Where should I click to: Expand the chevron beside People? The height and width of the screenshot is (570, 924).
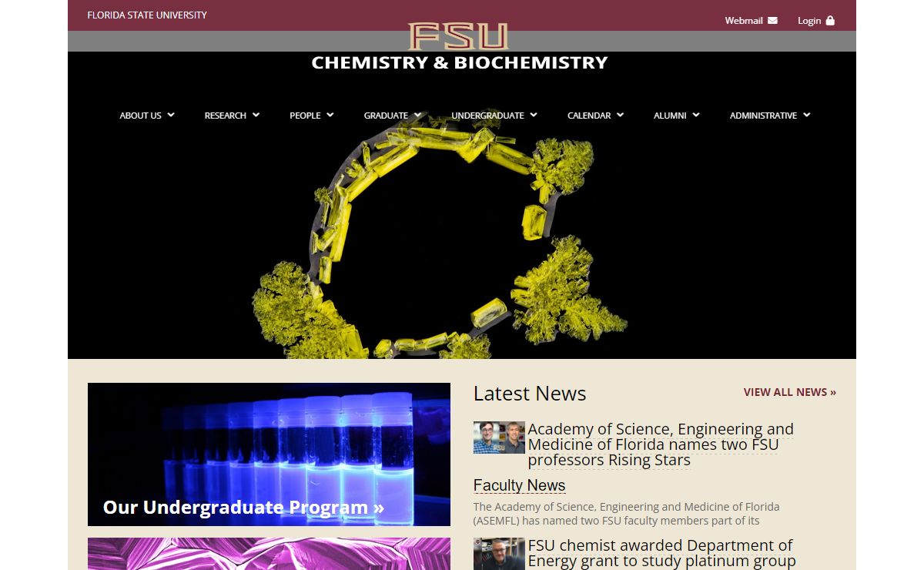330,115
